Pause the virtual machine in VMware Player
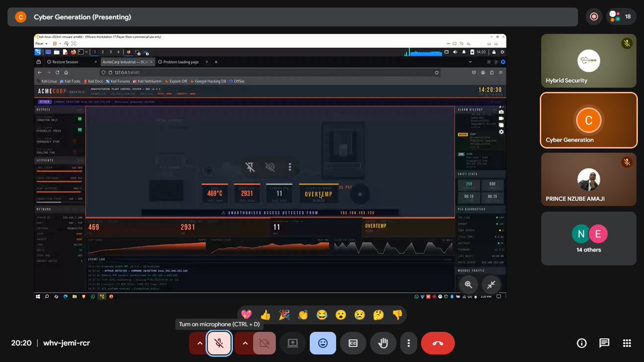This screenshot has height=362, width=644. click(55, 43)
